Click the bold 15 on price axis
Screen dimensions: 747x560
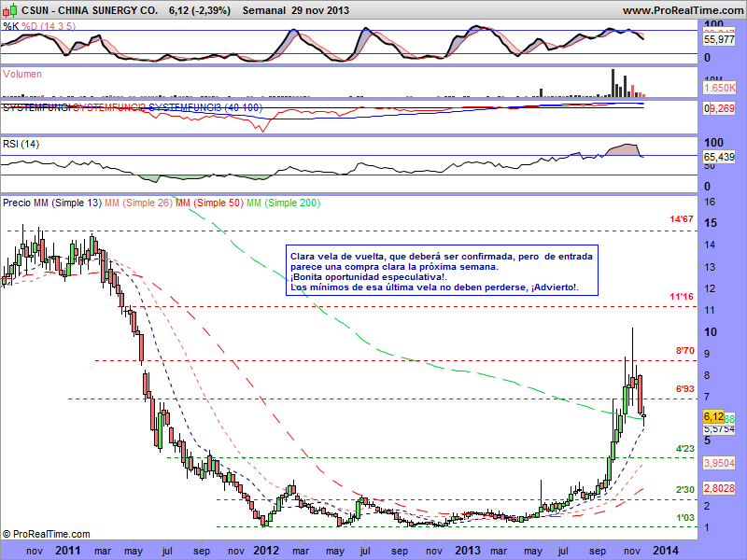[x=711, y=223]
